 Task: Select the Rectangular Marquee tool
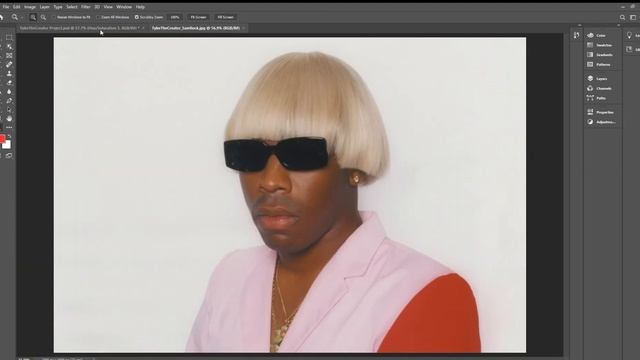click(x=9, y=38)
